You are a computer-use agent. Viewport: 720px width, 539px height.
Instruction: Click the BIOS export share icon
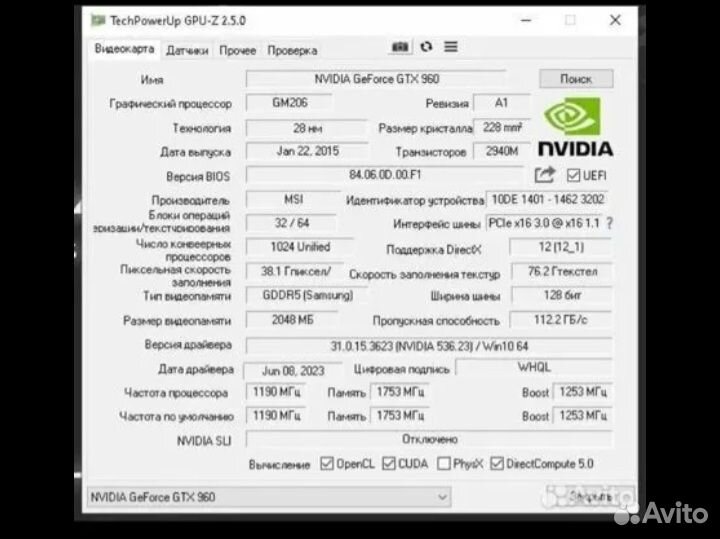(545, 175)
